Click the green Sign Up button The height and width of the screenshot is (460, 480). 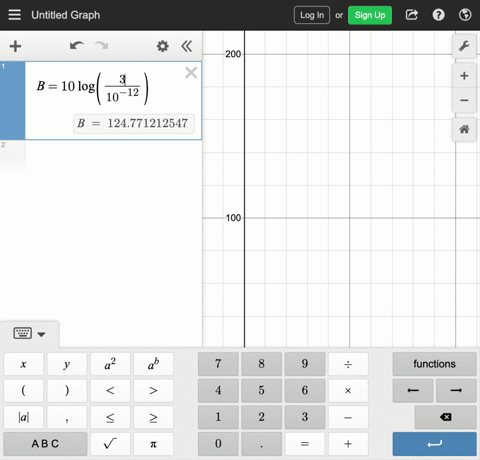(370, 15)
